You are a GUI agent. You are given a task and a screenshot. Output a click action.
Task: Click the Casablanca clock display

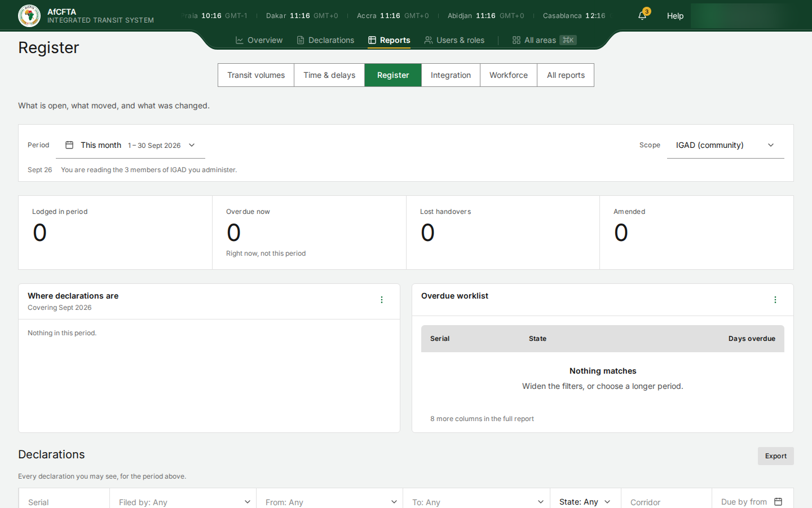pyautogui.click(x=574, y=16)
